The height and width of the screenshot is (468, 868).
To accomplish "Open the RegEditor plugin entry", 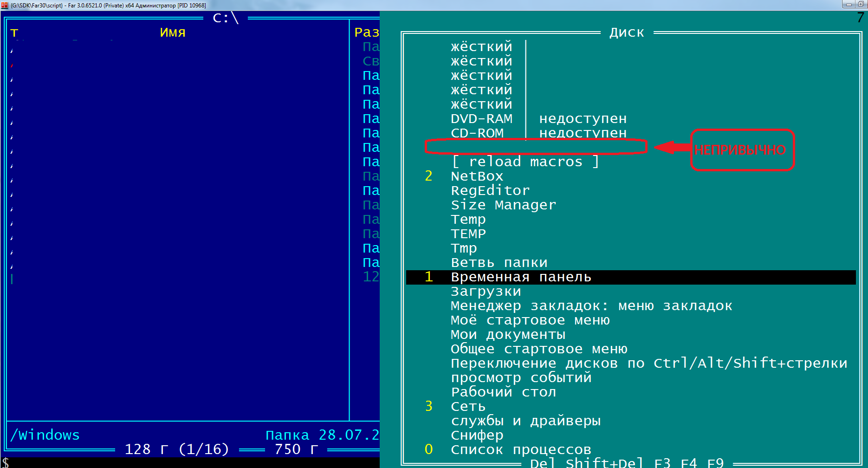I will pyautogui.click(x=490, y=191).
